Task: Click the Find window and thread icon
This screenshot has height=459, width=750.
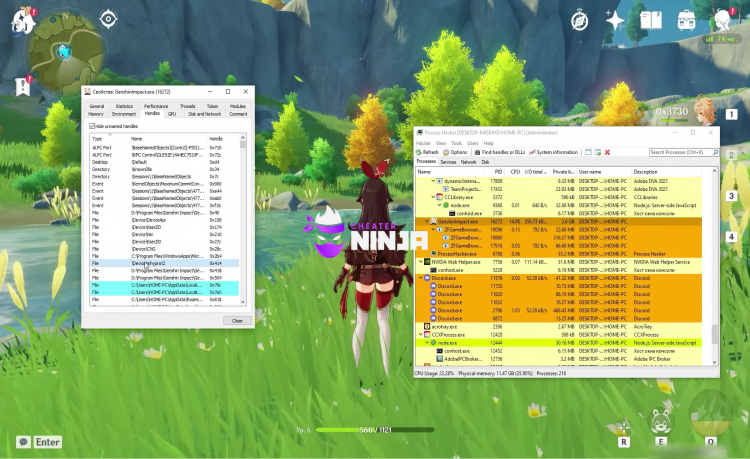Action: [x=598, y=152]
